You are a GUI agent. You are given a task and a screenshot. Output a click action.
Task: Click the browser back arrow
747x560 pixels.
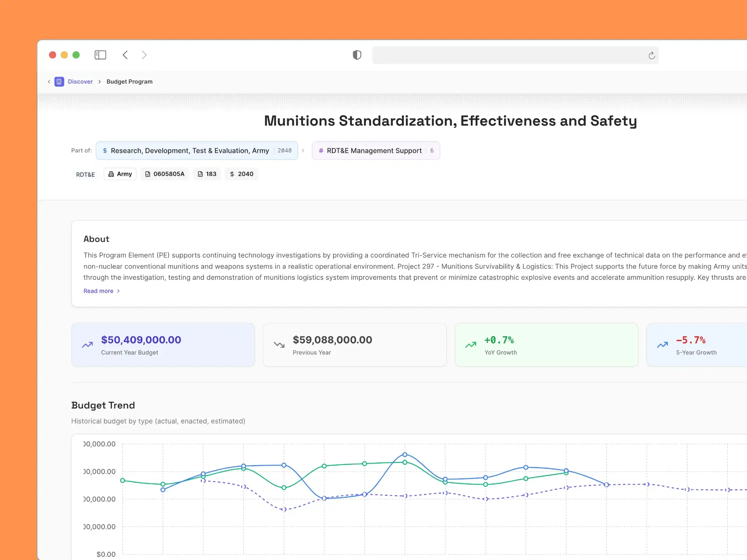pos(125,55)
